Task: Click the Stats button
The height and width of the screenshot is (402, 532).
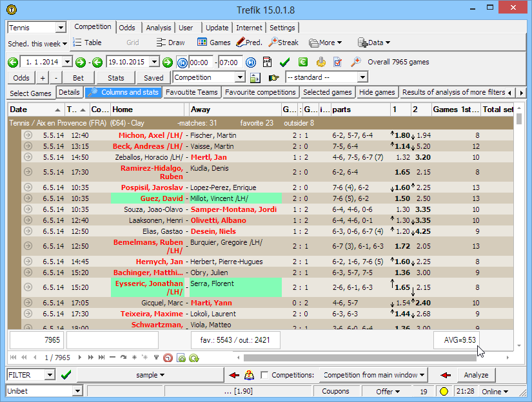Action: pyautogui.click(x=116, y=77)
